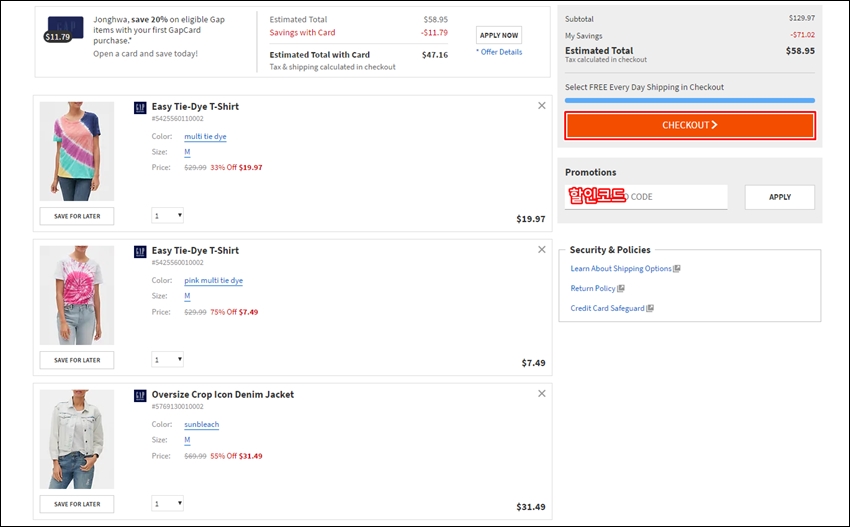
Task: Open the pink tie dye T-Shirt thumbnail
Action: coord(77,295)
